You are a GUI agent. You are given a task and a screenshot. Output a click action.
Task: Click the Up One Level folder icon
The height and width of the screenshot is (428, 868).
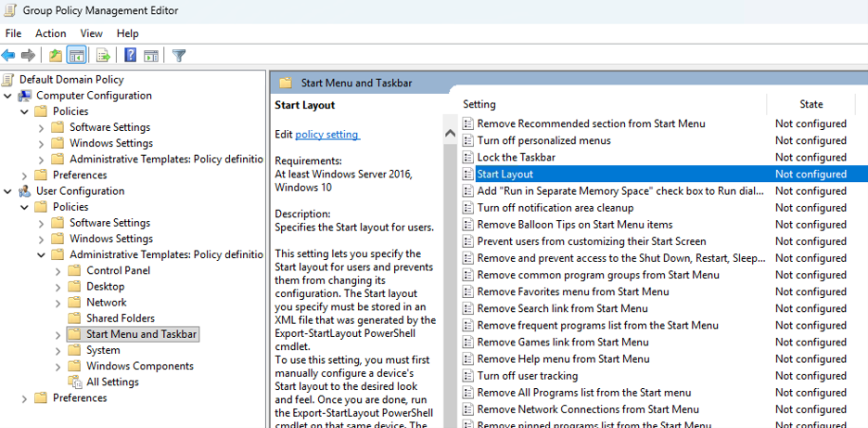pos(56,56)
